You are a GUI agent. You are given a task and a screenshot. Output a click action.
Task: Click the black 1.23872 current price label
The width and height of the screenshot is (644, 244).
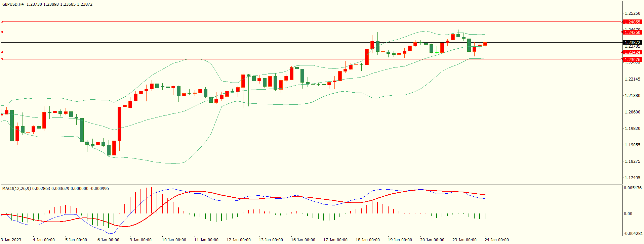[632, 43]
